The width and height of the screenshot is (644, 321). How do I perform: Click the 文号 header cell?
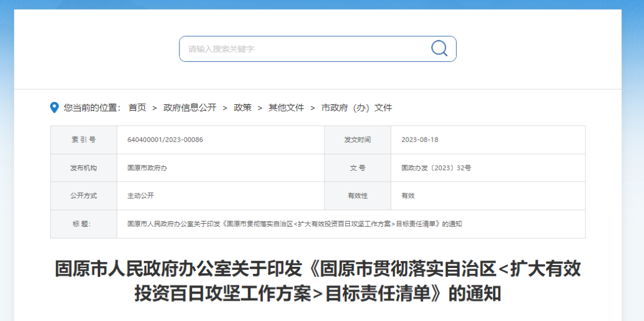[357, 168]
